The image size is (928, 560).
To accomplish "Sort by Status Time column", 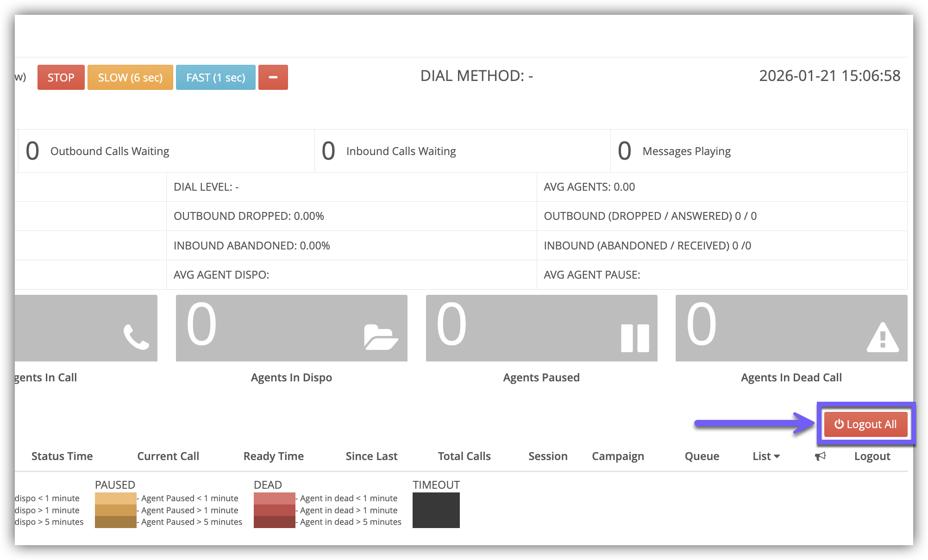I will click(x=62, y=456).
